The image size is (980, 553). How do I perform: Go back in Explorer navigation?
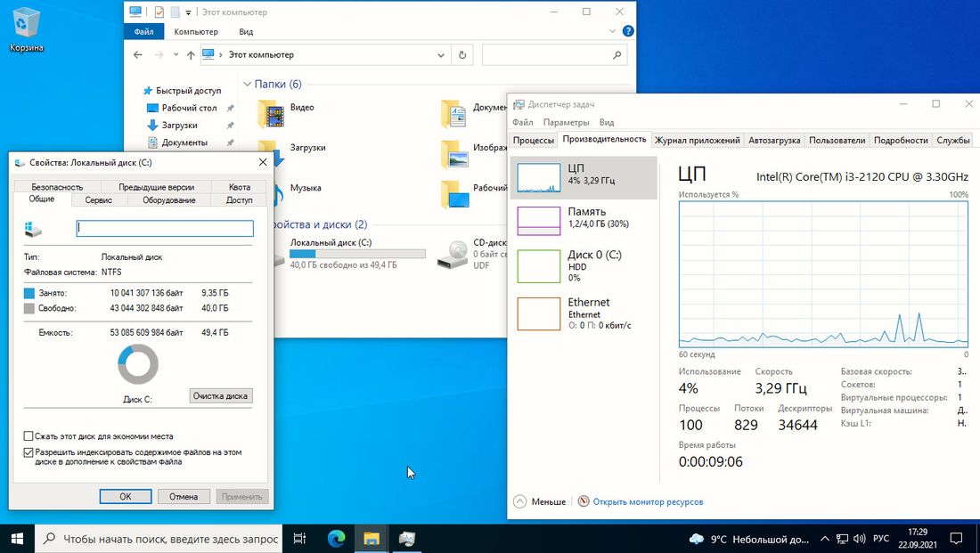(138, 55)
